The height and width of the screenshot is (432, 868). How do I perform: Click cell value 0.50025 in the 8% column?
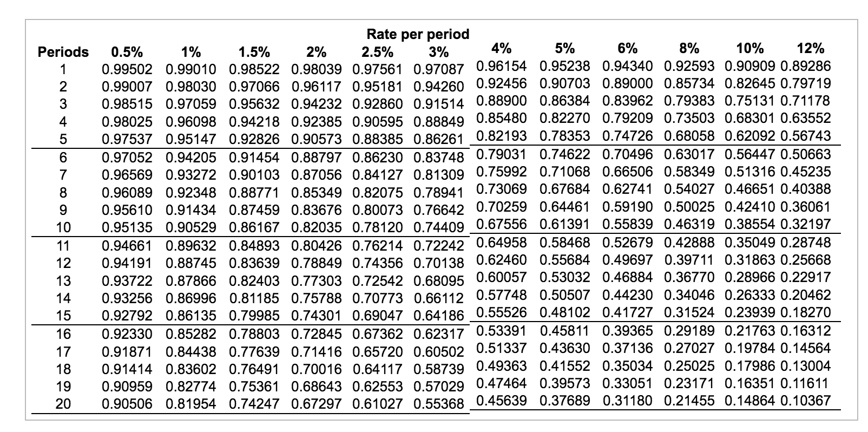(x=689, y=207)
